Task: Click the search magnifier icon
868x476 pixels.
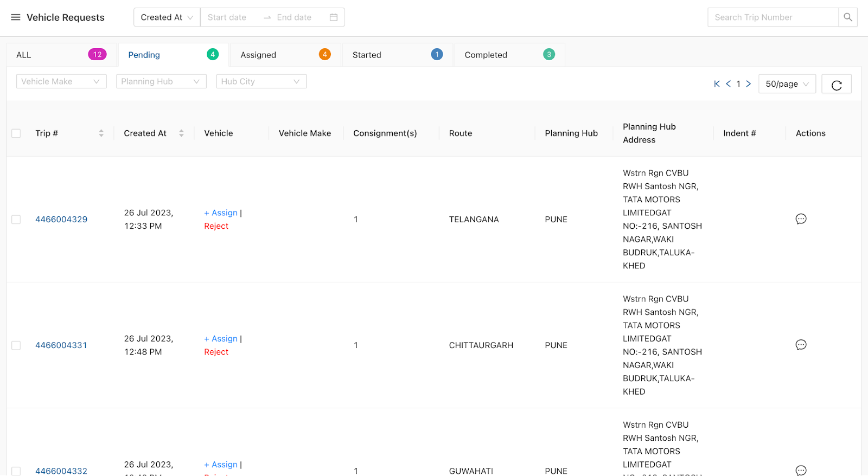Action: coord(847,17)
